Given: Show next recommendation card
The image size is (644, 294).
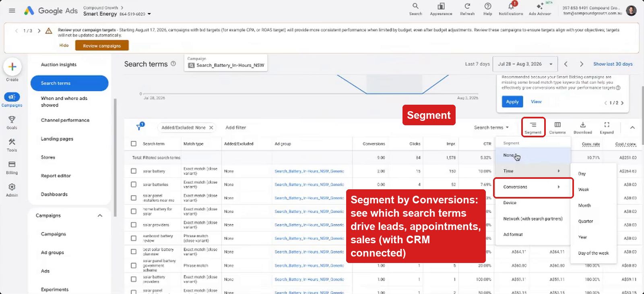Looking at the screenshot, I should (622, 103).
